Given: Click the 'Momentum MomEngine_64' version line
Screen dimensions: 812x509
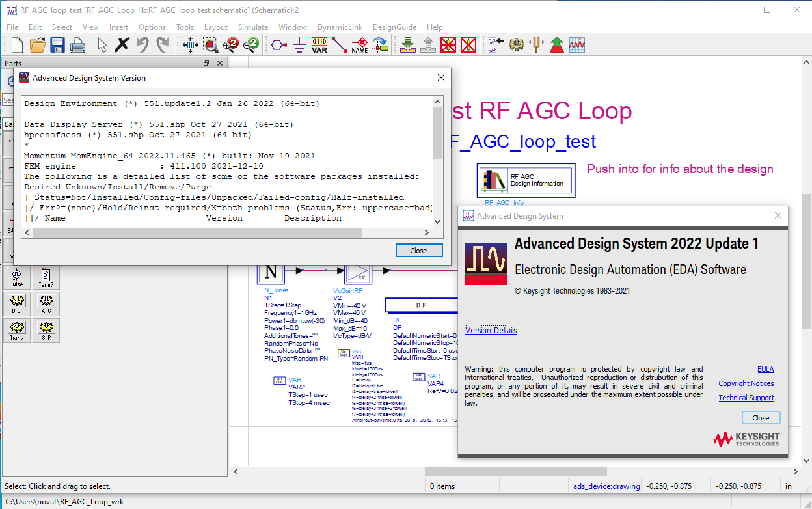Looking at the screenshot, I should [x=169, y=156].
